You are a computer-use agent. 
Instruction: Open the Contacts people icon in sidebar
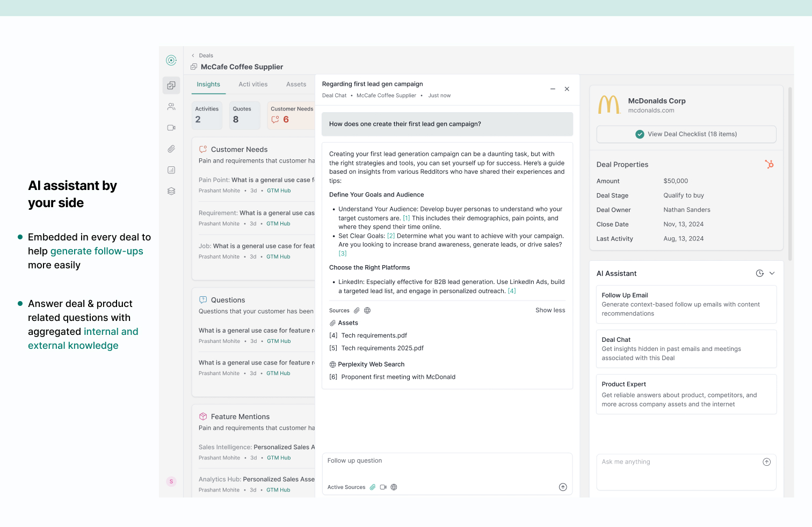coord(171,107)
